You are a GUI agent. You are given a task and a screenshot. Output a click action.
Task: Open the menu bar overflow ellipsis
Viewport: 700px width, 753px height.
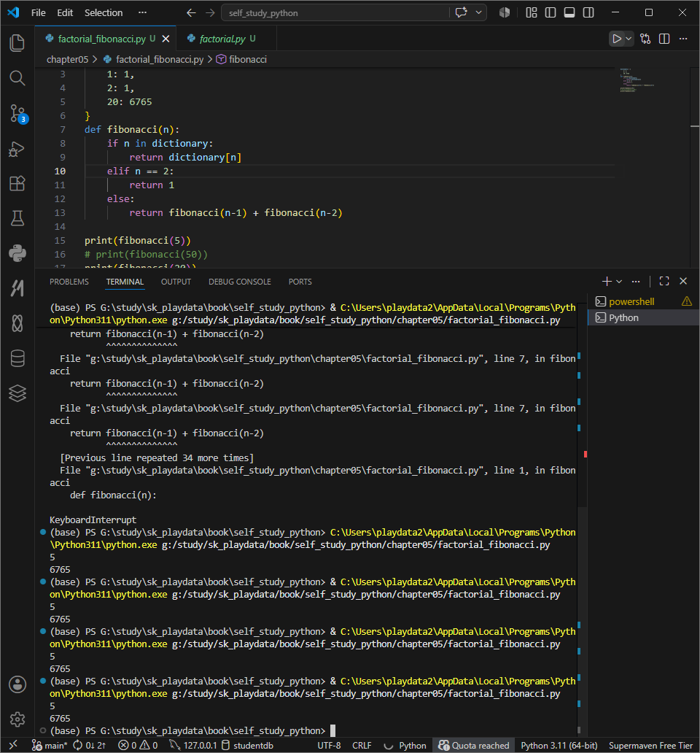(x=142, y=13)
